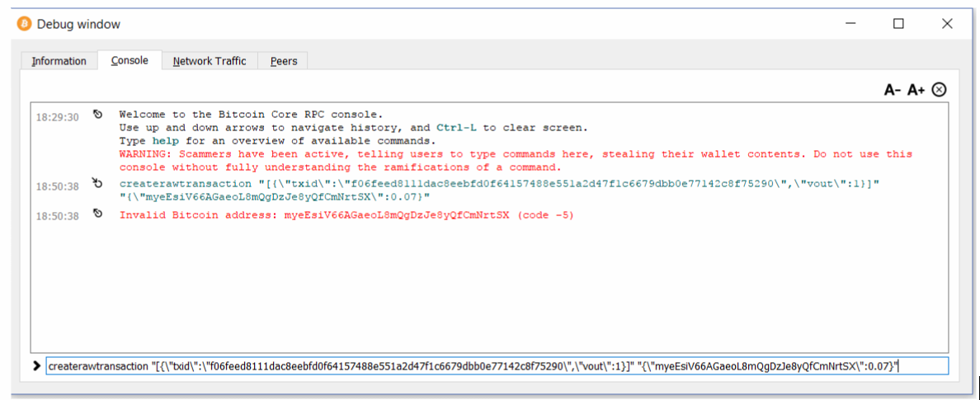Click the 18:50:38 timestamp beside the error
Viewport: 980px width, 400px height.
[x=58, y=216]
